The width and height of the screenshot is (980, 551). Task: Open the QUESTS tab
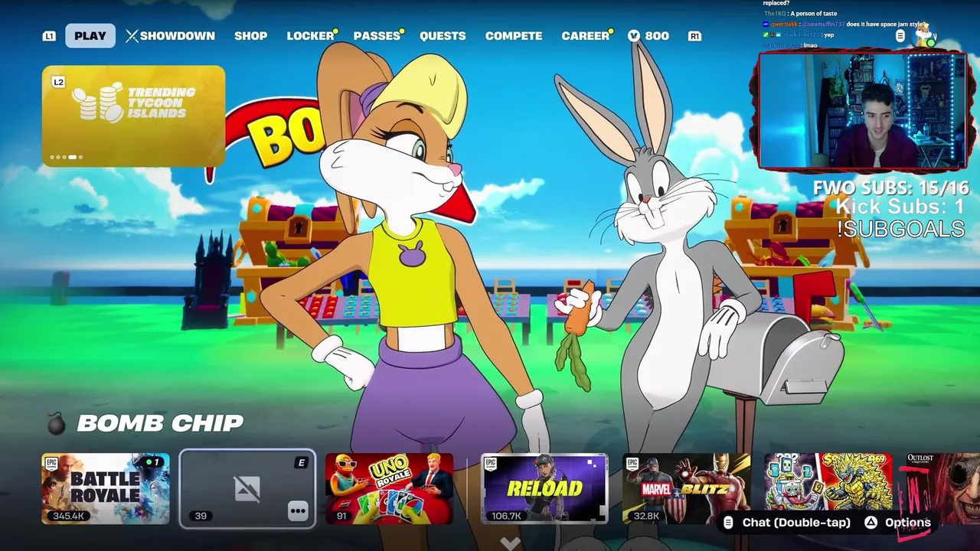[443, 36]
